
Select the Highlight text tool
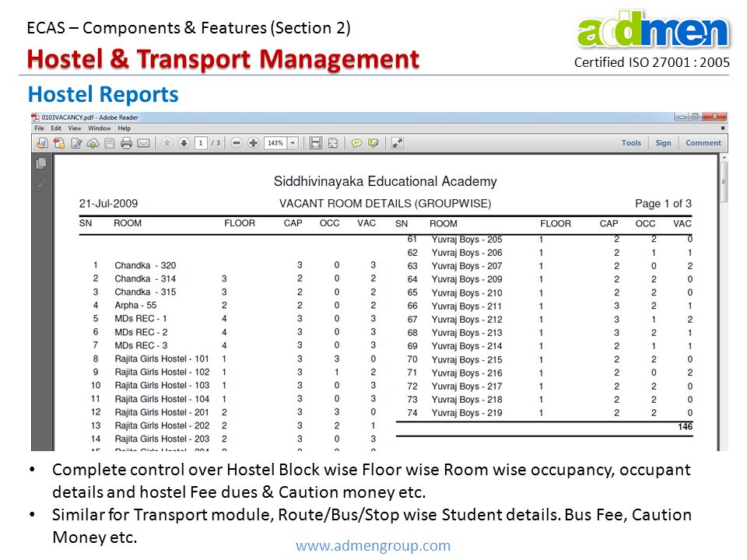[x=373, y=143]
